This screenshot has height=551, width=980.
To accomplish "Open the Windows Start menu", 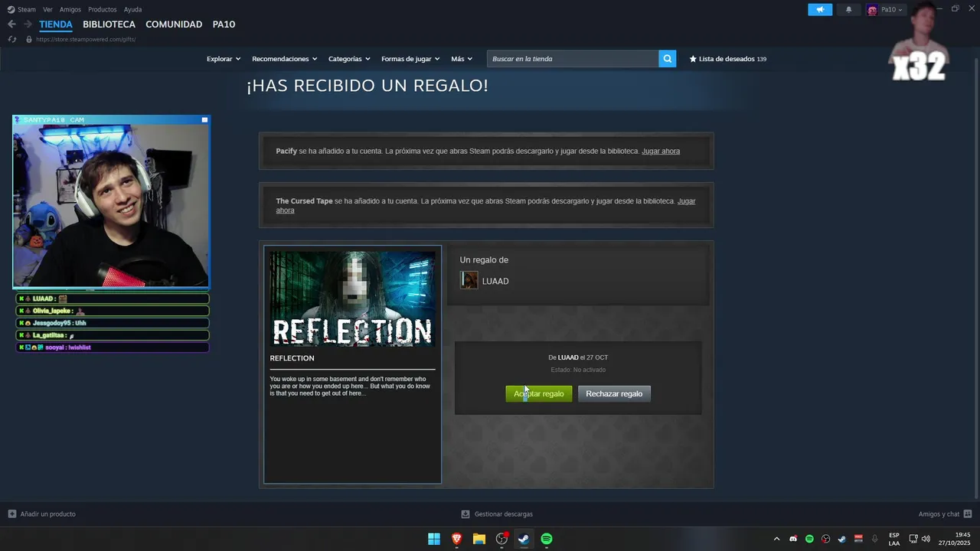I will coord(434,539).
